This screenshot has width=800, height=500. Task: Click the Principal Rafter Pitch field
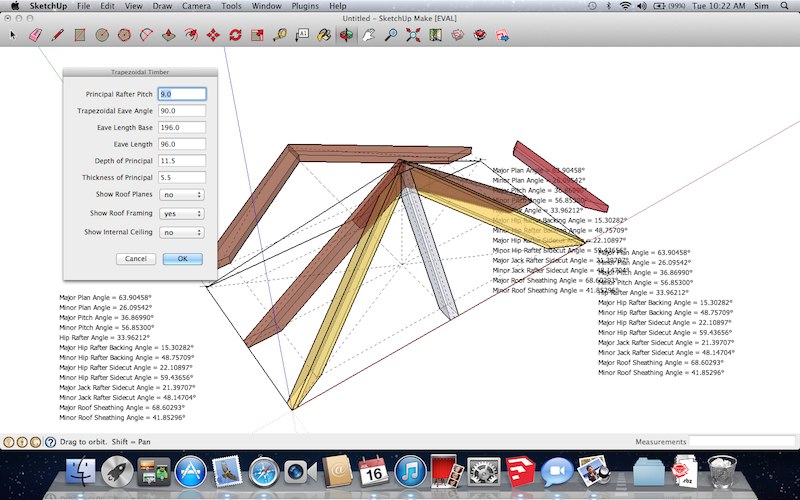coord(181,93)
